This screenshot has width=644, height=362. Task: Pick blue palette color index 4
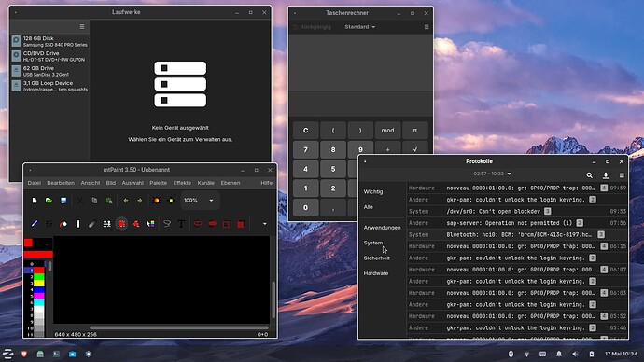pos(38,290)
